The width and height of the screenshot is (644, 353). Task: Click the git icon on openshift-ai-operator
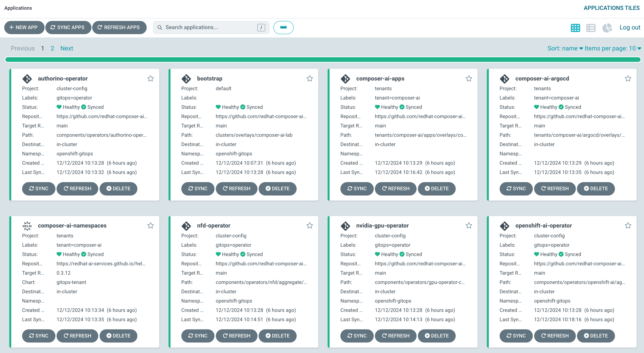pos(505,226)
